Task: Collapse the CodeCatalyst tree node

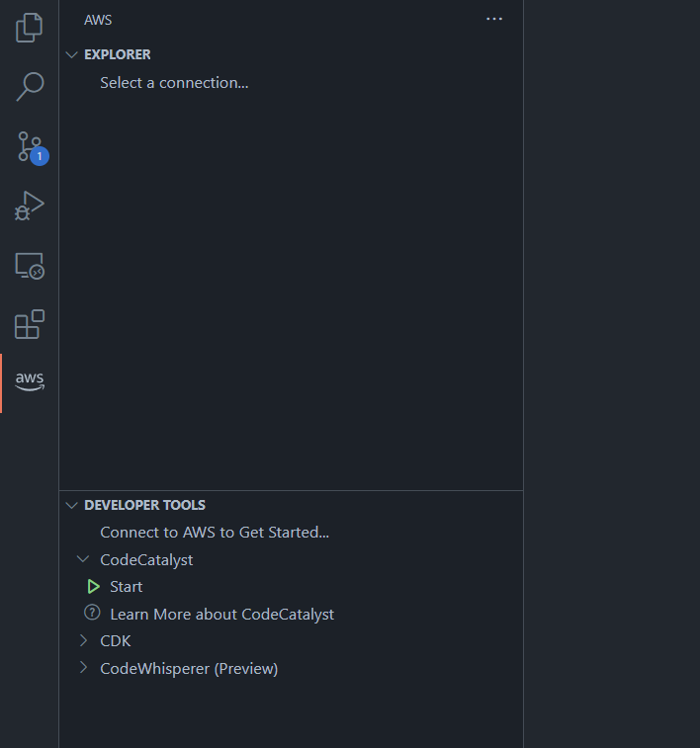Action: (x=83, y=559)
